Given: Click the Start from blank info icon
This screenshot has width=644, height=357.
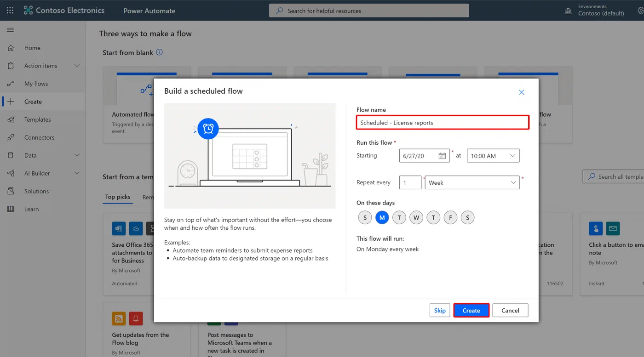Looking at the screenshot, I should 159,52.
